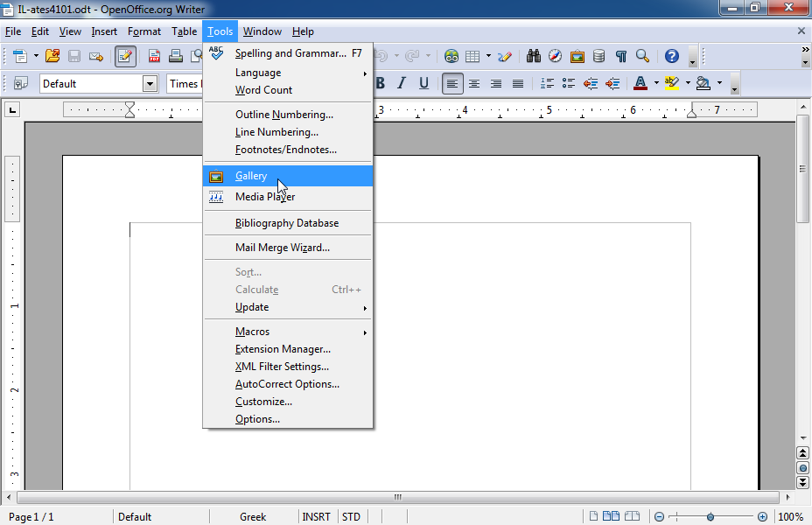The image size is (812, 525).
Task: Click the New document icon
Action: tap(19, 56)
